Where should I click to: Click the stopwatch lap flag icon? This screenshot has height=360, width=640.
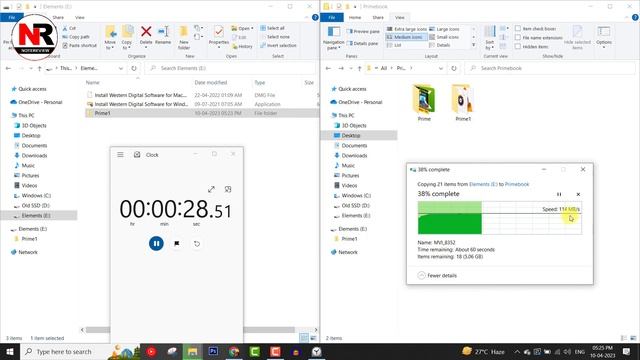pyautogui.click(x=177, y=243)
